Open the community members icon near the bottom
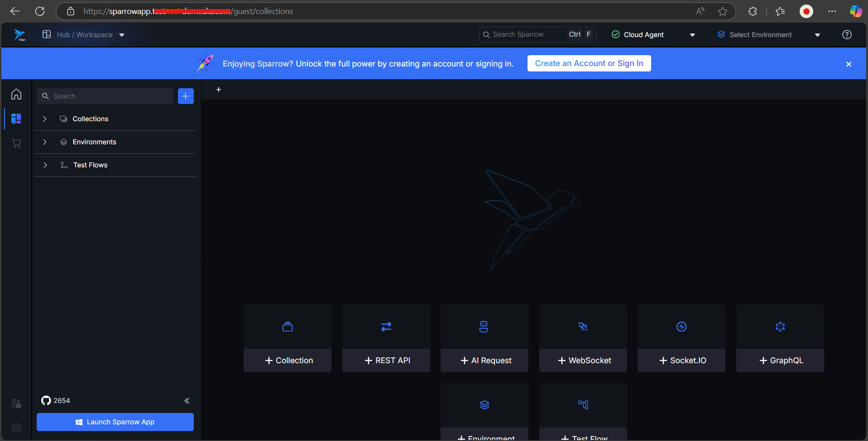Image resolution: width=868 pixels, height=441 pixels. click(16, 403)
